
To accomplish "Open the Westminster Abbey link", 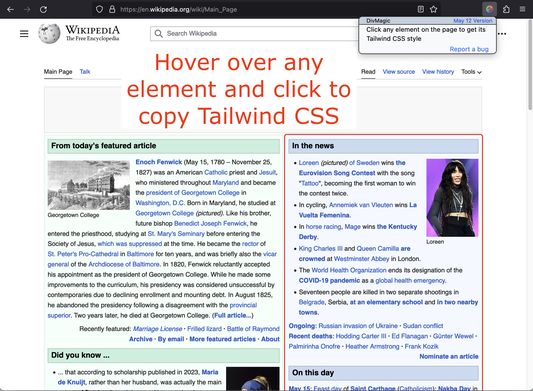I will (361, 259).
